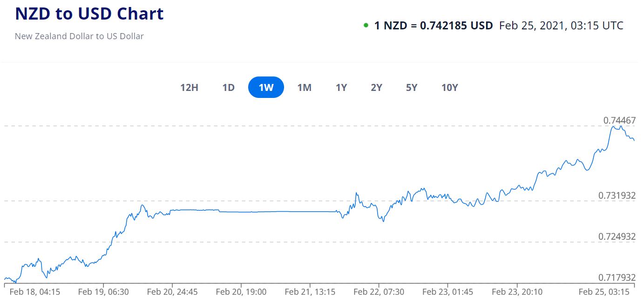Click the Feb 22, 07:30 axis marker

coord(379,292)
